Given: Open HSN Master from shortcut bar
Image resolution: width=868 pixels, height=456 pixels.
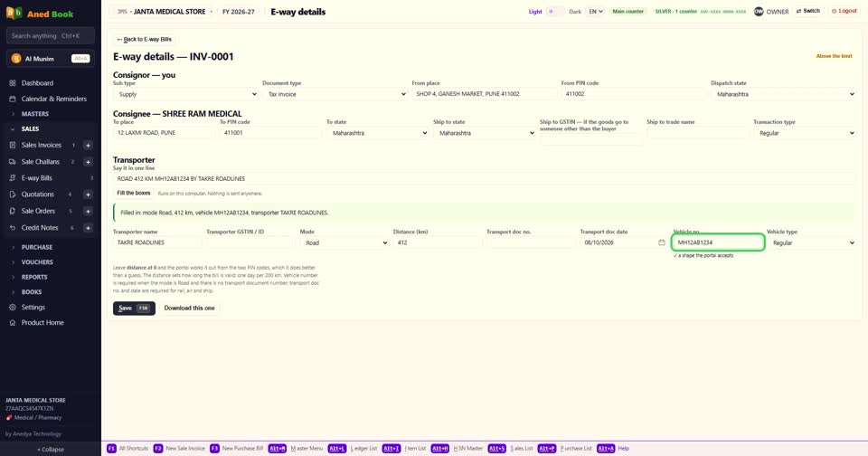Looking at the screenshot, I should [457, 448].
